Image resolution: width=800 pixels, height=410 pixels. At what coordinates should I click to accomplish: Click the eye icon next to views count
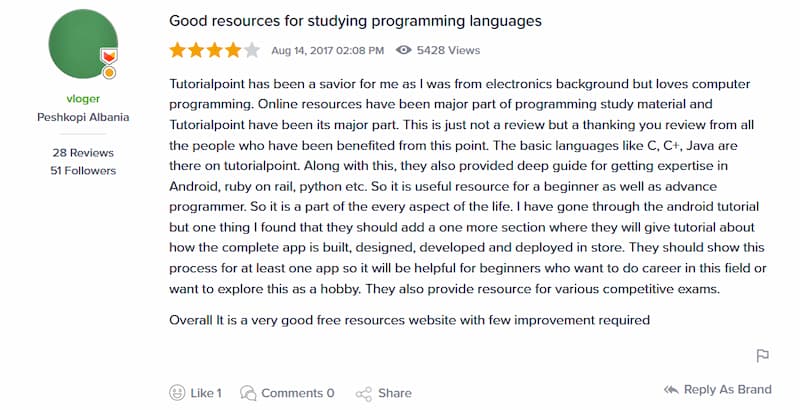tap(404, 50)
